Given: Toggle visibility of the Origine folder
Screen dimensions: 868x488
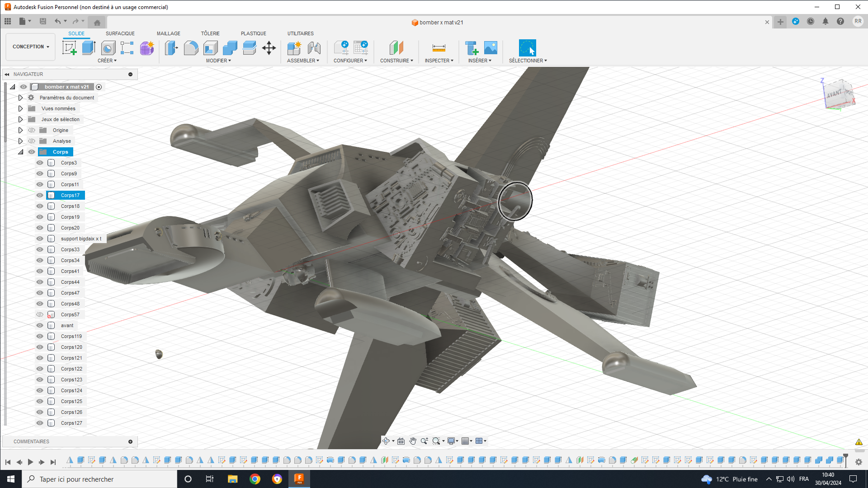Looking at the screenshot, I should click(x=32, y=130).
